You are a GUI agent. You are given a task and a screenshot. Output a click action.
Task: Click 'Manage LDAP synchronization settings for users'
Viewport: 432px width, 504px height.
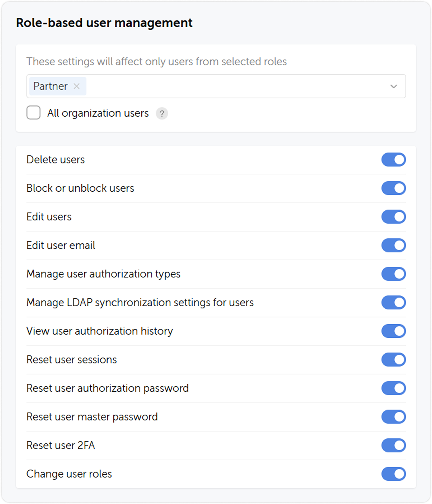coord(140,303)
